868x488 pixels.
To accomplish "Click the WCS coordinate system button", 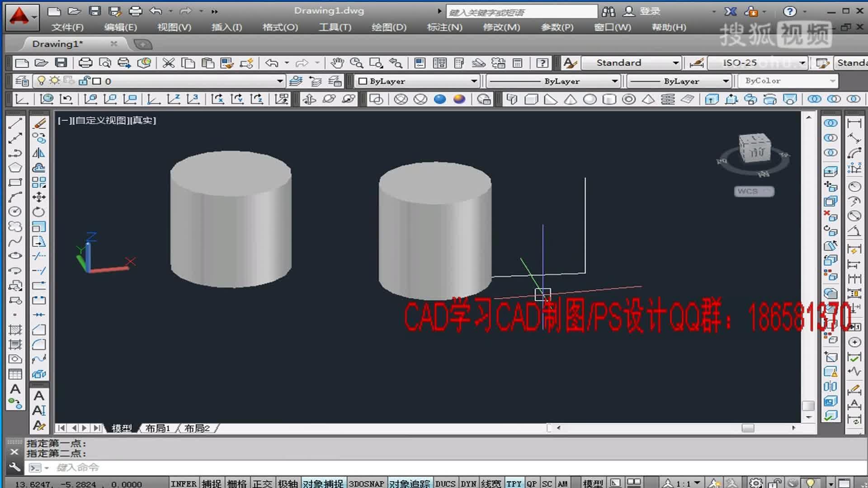I will 754,192.
